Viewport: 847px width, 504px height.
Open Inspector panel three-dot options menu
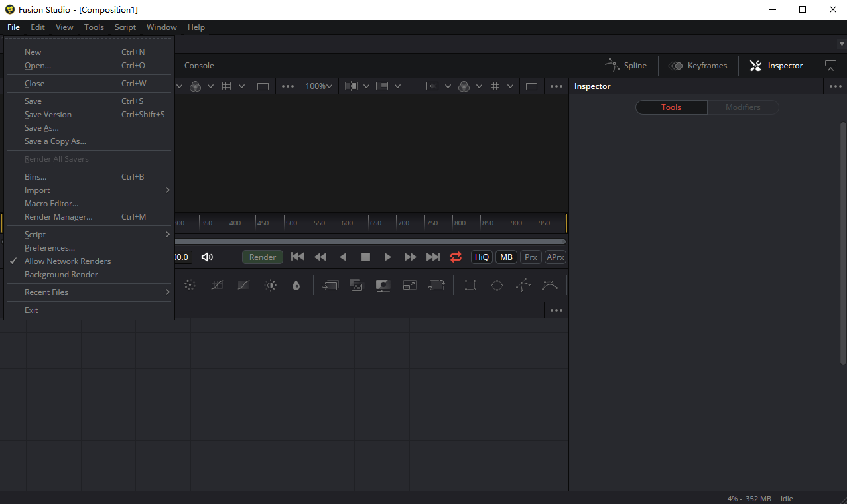click(x=834, y=86)
